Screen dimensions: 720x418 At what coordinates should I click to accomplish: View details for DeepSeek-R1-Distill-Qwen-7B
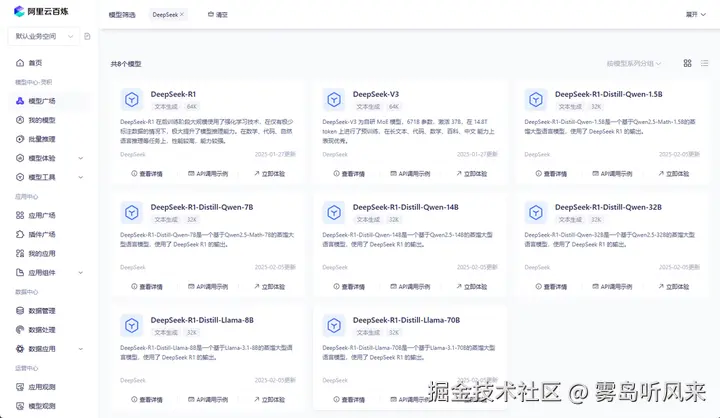click(147, 287)
